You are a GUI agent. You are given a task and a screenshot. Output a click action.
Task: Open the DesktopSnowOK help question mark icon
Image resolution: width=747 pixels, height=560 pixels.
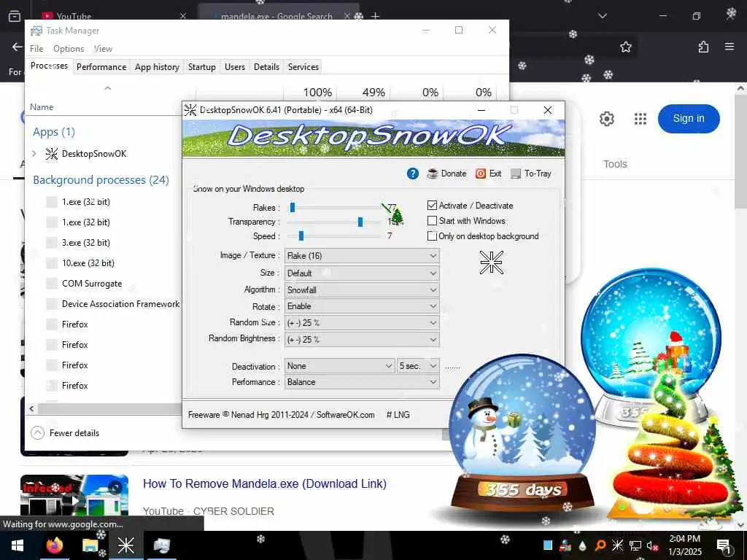[413, 174]
